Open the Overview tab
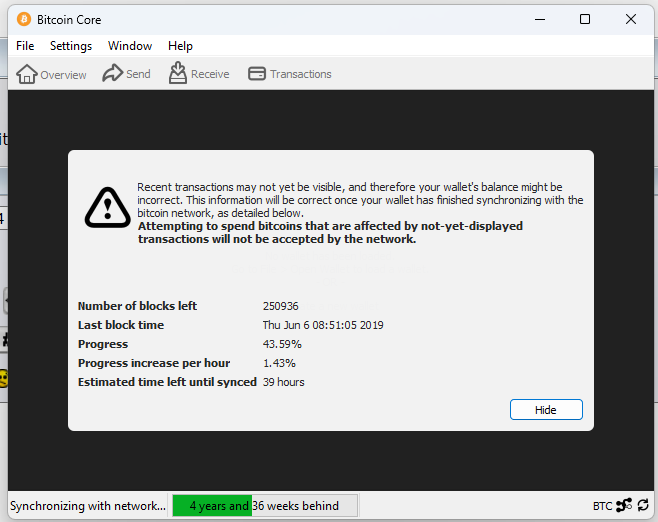658x522 pixels. click(51, 74)
